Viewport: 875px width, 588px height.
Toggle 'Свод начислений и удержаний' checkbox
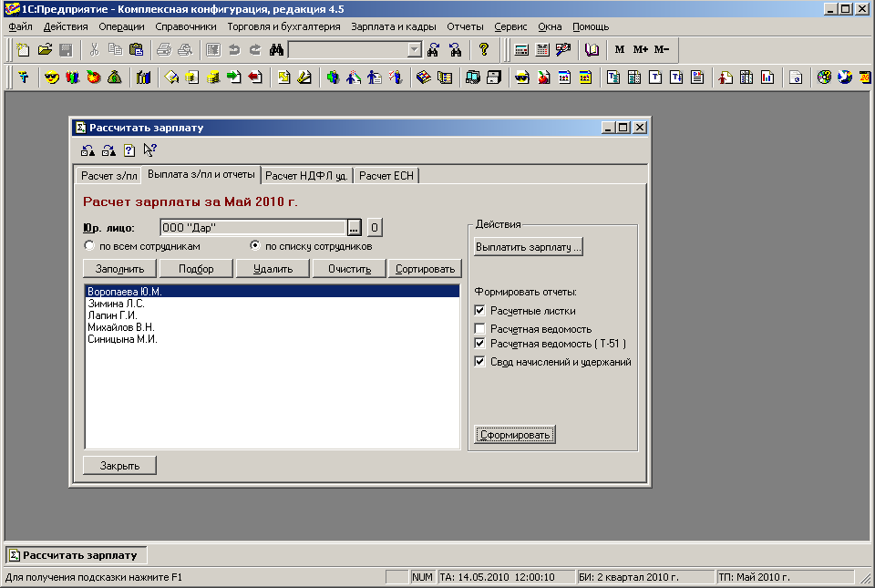[480, 362]
